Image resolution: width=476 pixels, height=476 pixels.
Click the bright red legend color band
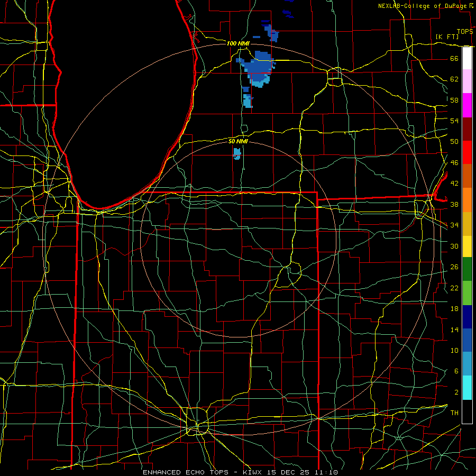click(x=467, y=152)
